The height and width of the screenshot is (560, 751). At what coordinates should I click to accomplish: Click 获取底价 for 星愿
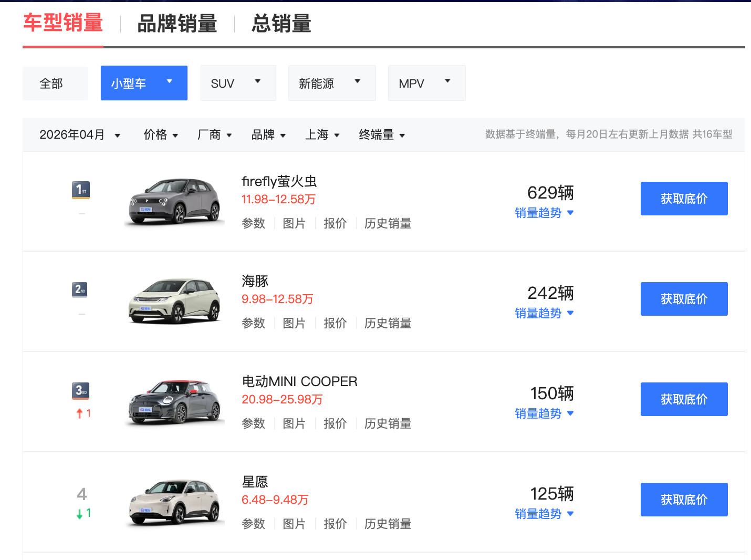click(x=684, y=500)
